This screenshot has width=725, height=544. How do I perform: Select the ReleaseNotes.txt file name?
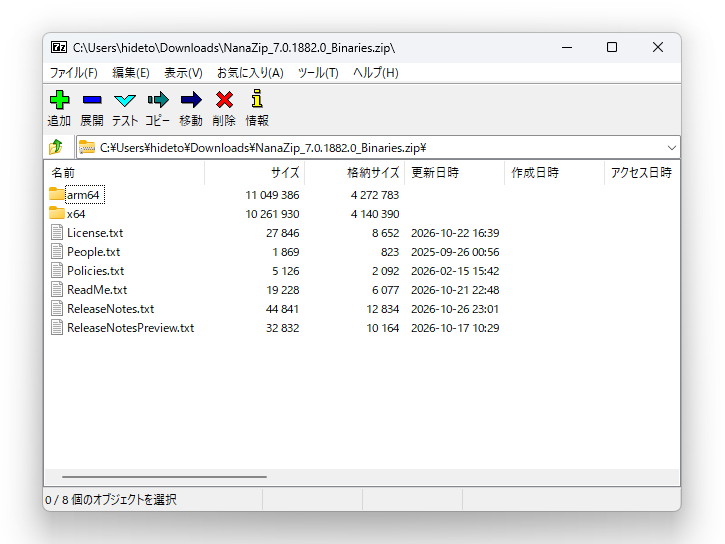click(x=111, y=309)
